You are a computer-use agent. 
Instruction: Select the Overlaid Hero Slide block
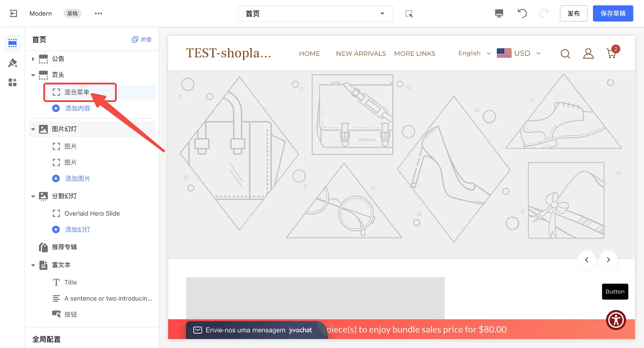(x=92, y=213)
